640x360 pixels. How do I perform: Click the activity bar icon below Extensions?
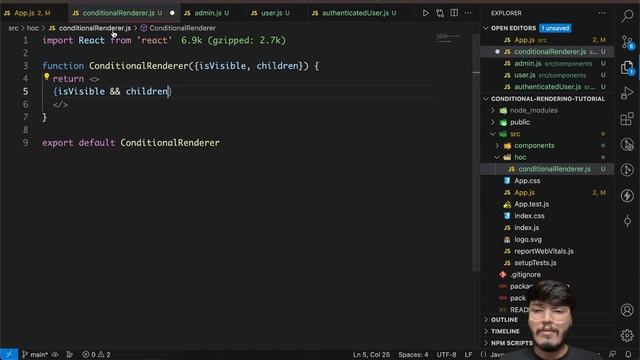pyautogui.click(x=627, y=144)
